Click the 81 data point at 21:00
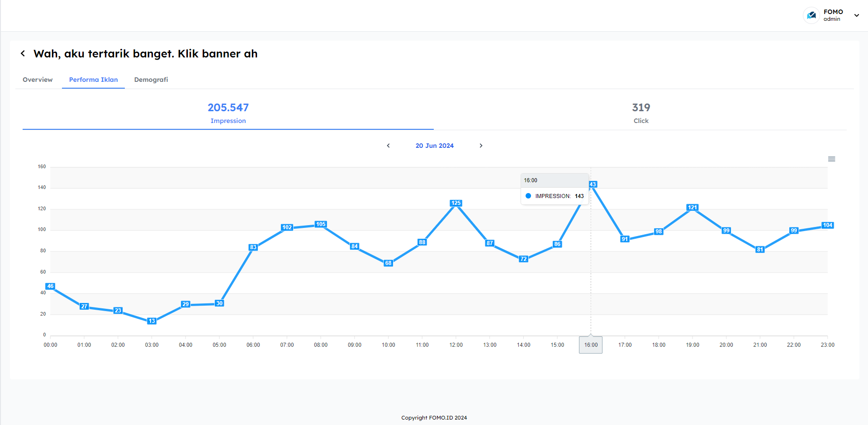The image size is (868, 425). tap(760, 250)
